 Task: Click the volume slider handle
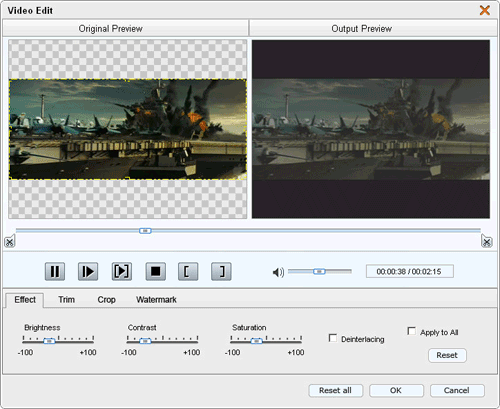pyautogui.click(x=319, y=272)
